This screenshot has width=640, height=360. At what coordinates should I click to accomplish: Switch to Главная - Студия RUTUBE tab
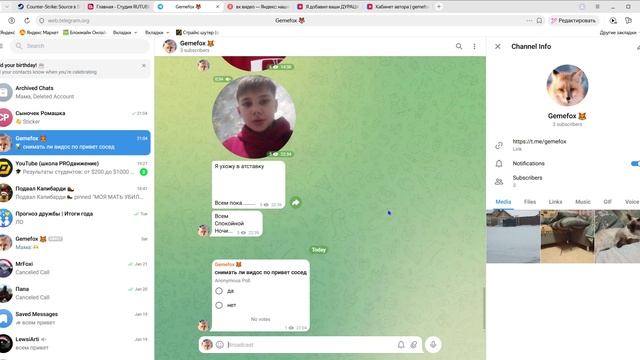(x=118, y=7)
